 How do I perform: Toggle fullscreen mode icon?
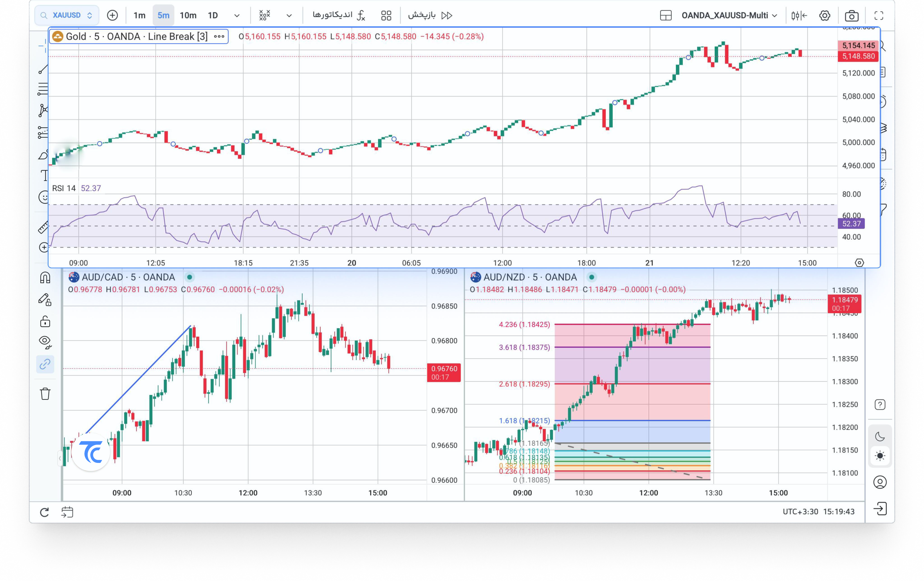[879, 16]
